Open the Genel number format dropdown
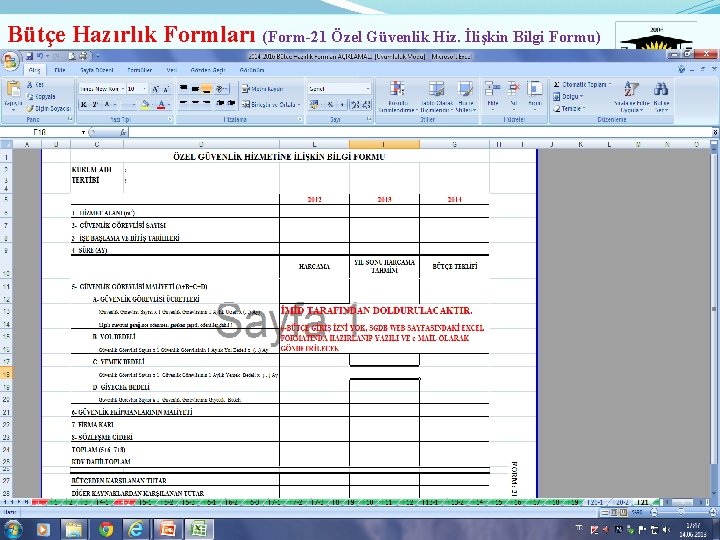The image size is (720, 540). tap(368, 89)
